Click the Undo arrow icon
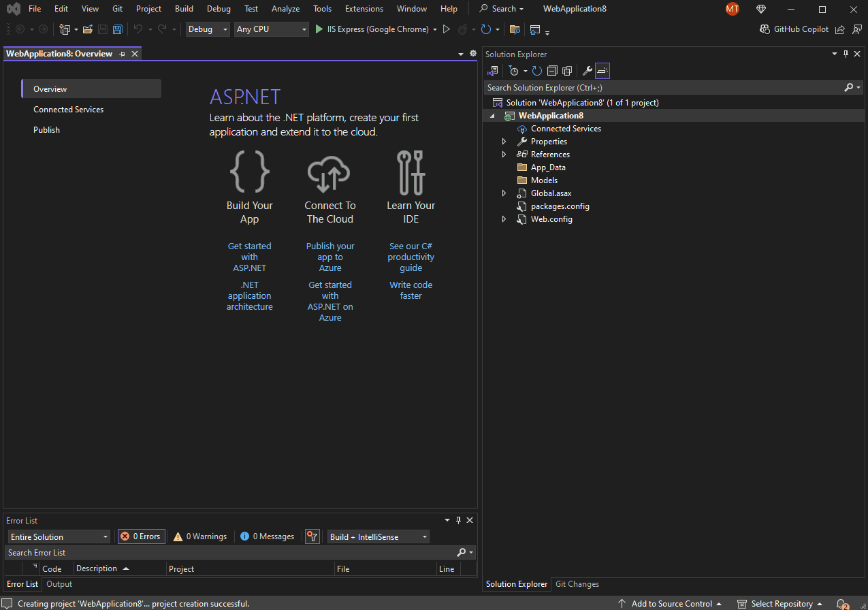The width and height of the screenshot is (868, 610). pos(138,29)
